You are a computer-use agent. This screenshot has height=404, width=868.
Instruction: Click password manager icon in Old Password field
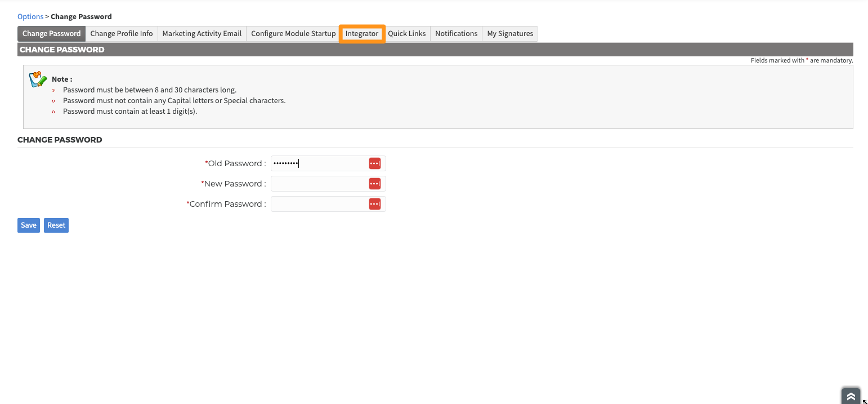click(x=375, y=163)
